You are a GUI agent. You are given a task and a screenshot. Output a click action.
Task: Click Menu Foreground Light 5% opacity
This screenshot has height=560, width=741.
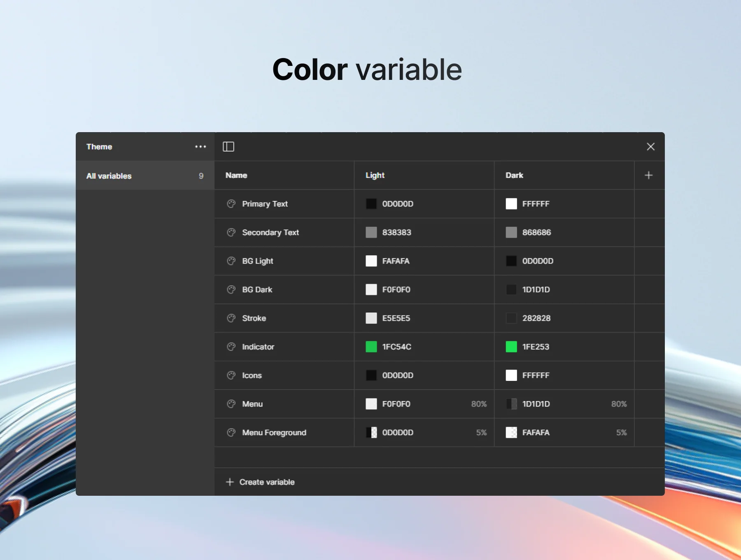click(x=481, y=432)
